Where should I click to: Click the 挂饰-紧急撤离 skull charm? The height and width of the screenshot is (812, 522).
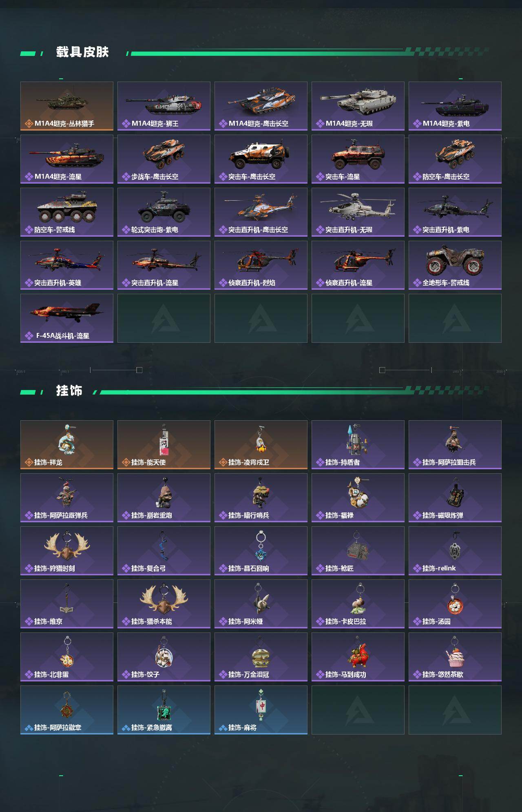pos(164,710)
